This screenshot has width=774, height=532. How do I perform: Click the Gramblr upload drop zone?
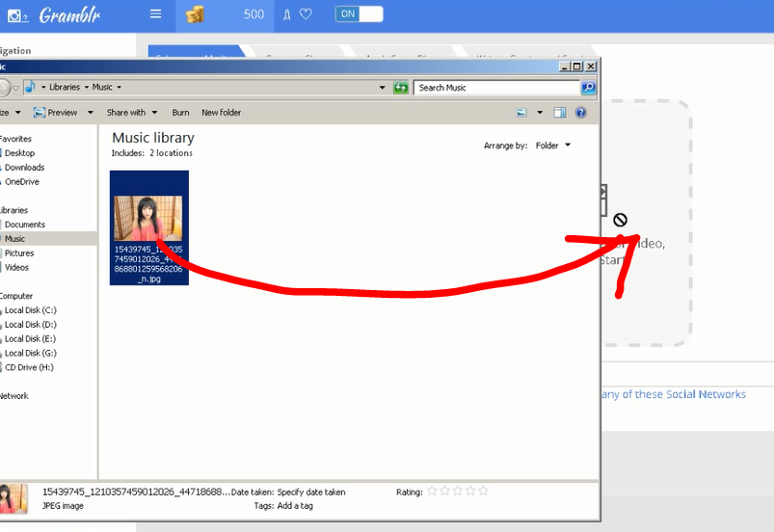point(646,223)
